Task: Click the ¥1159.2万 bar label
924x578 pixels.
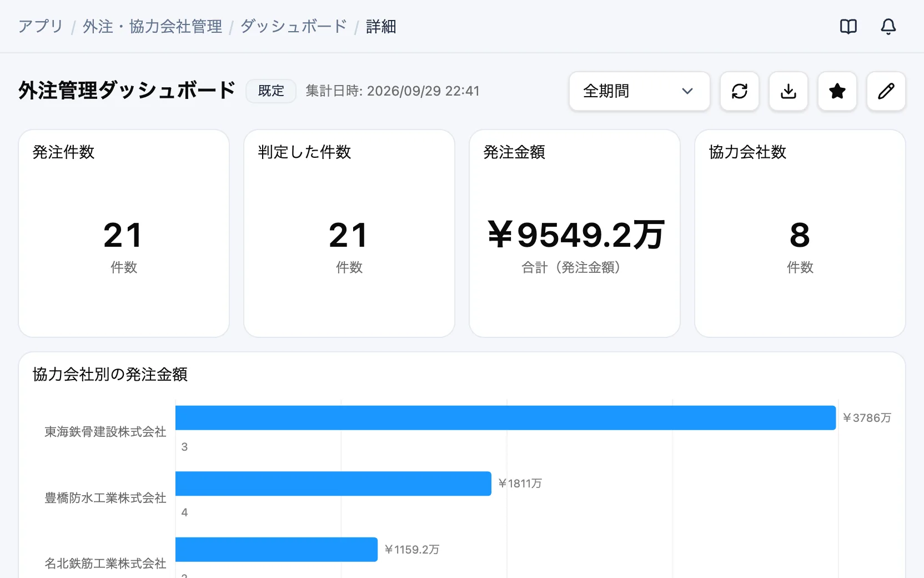Action: 412,549
